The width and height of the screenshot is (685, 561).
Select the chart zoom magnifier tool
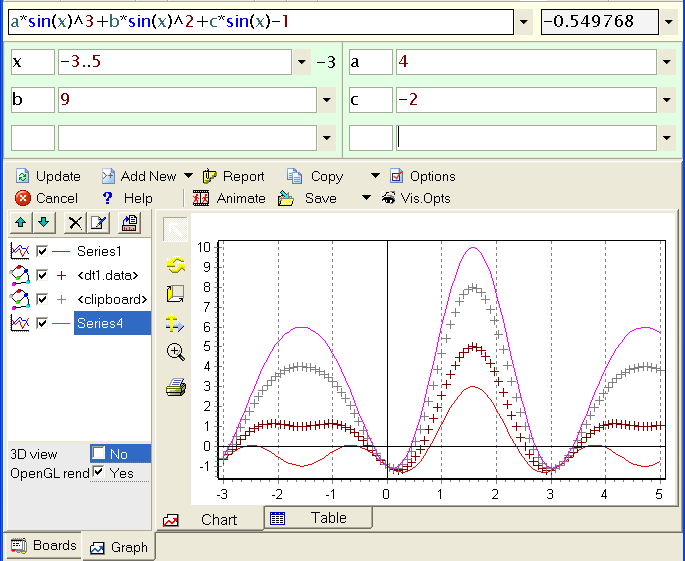176,351
